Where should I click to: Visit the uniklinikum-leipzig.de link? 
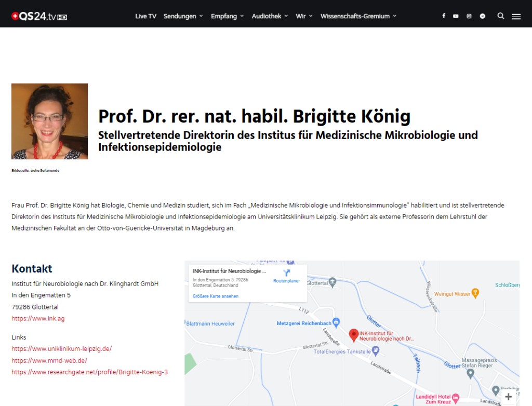(61, 348)
